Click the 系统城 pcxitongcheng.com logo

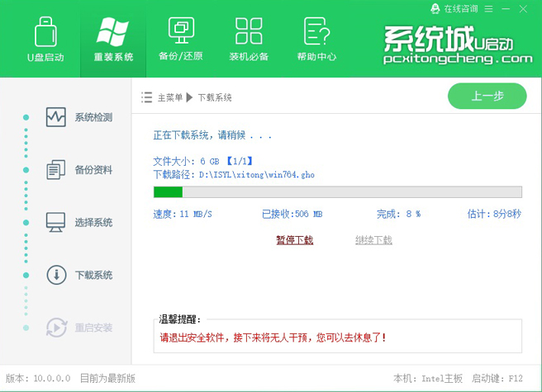click(457, 46)
